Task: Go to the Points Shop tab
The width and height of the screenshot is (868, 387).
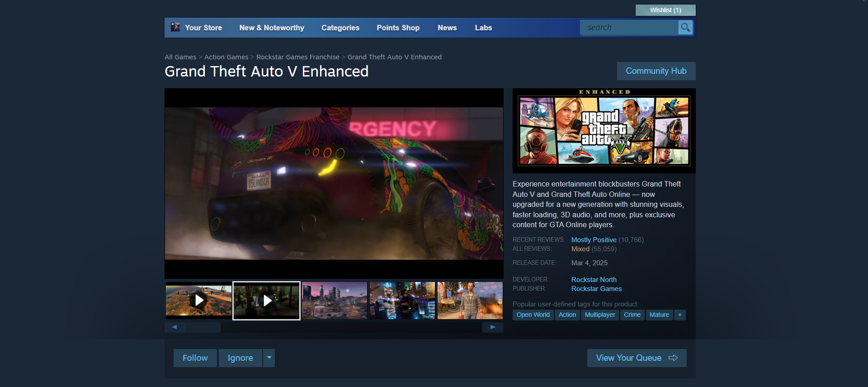Action: (398, 28)
